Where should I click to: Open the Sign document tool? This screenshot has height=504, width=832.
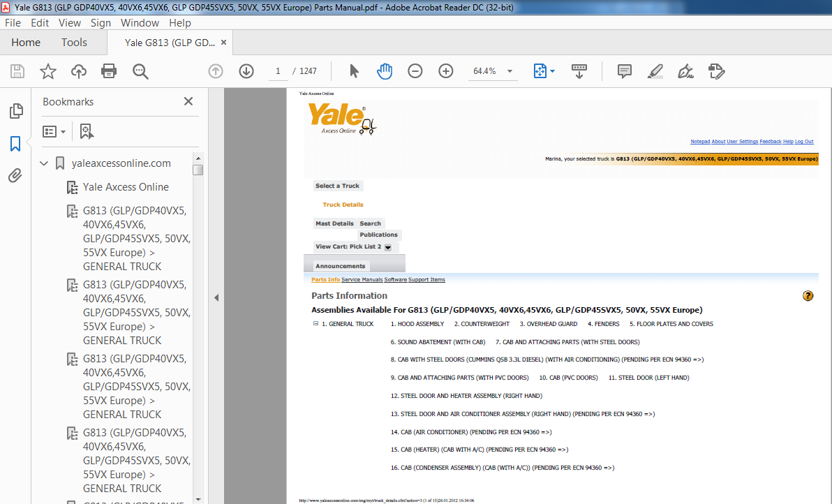click(685, 71)
